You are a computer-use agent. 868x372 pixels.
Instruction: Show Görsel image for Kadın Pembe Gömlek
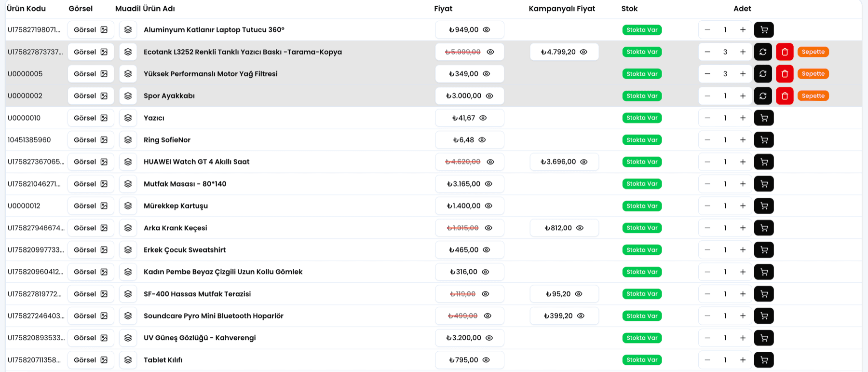pos(91,272)
